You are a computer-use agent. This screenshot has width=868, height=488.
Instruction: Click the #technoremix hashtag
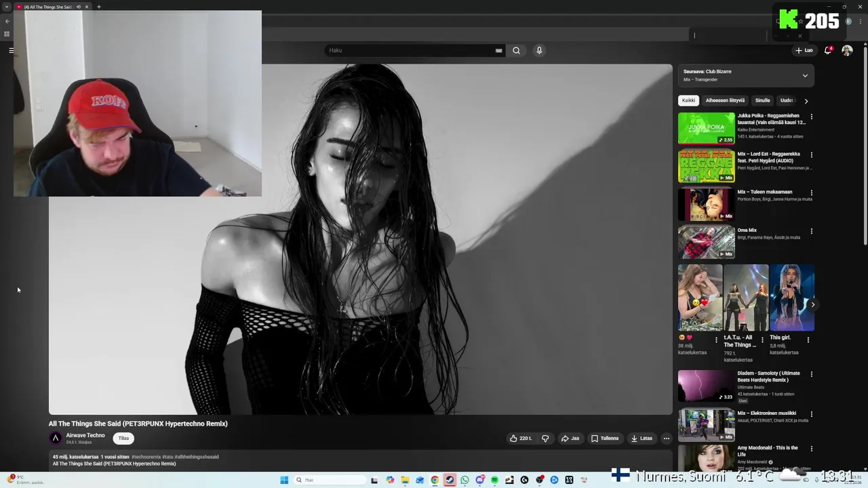pyautogui.click(x=146, y=457)
